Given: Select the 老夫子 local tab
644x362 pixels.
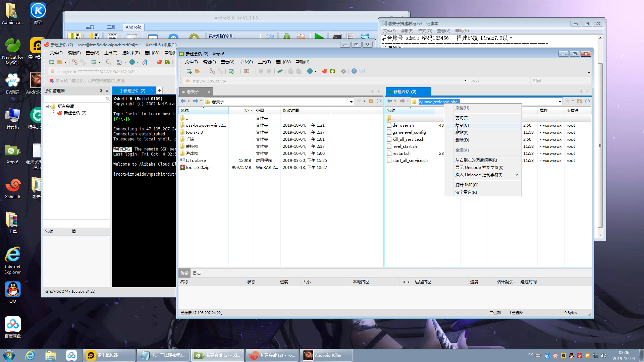Looking at the screenshot, I should (193, 92).
